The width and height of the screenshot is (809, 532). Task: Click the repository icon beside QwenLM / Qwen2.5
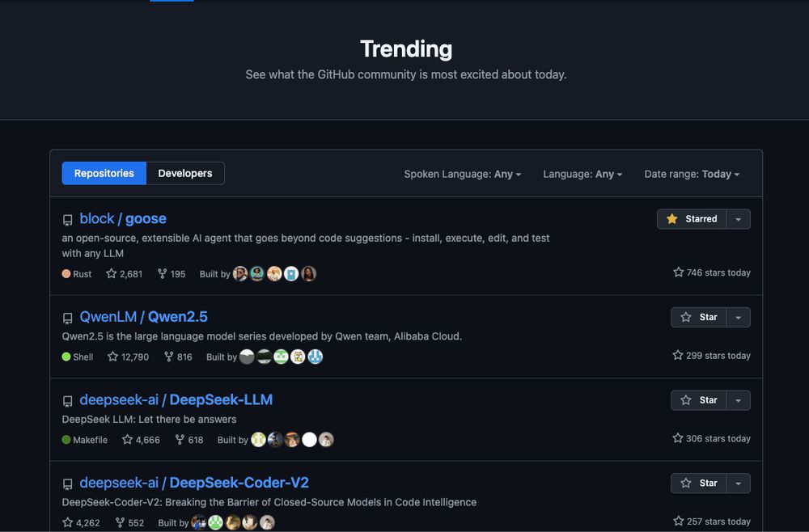(x=68, y=318)
